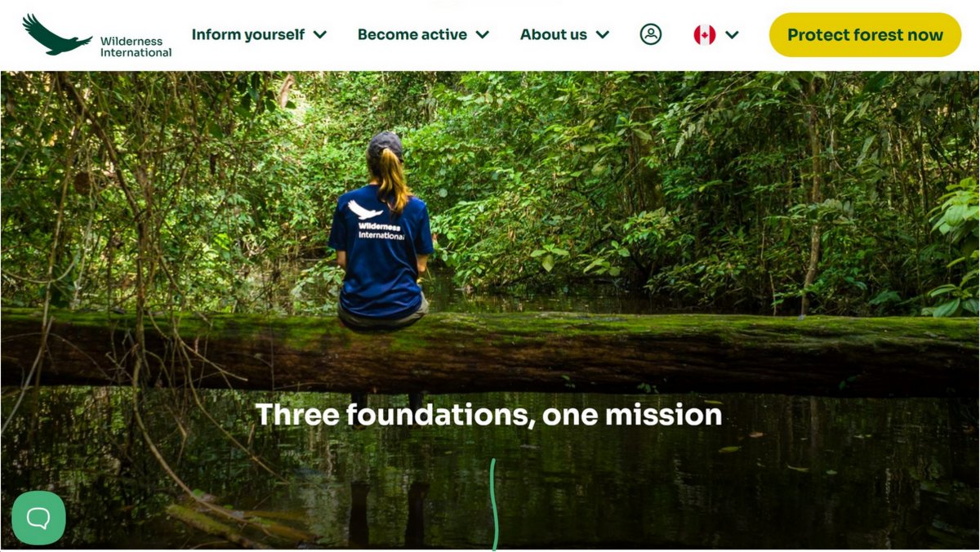This screenshot has width=980, height=552.
Task: Click the Wilderness International wordmark in the header
Action: click(x=136, y=47)
